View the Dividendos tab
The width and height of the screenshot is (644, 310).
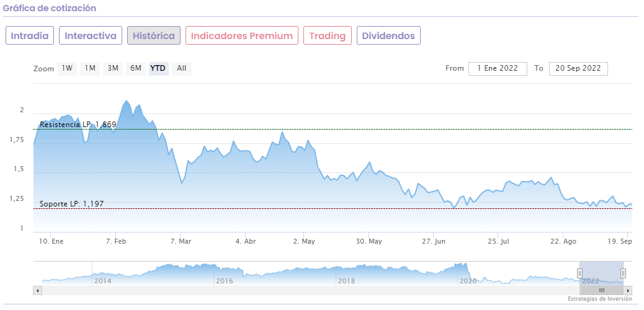(x=388, y=35)
